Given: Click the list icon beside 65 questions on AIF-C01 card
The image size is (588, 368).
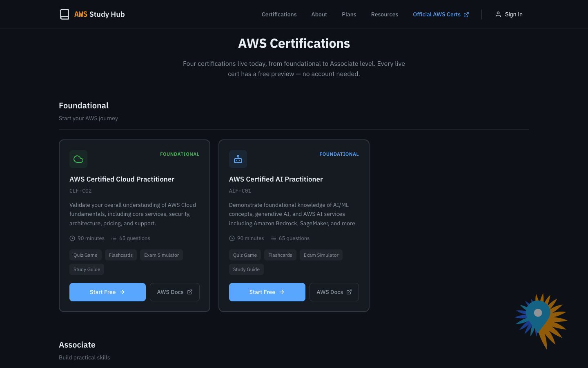Looking at the screenshot, I should [x=274, y=238].
